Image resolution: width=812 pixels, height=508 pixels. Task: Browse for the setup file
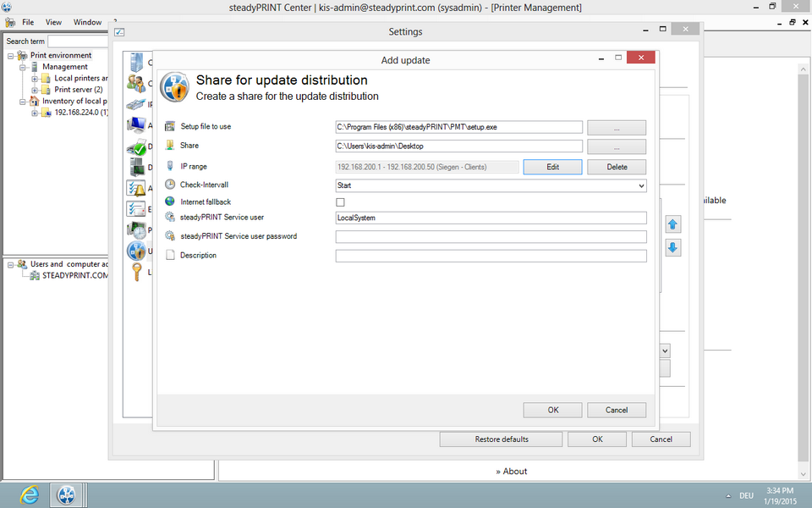(617, 128)
